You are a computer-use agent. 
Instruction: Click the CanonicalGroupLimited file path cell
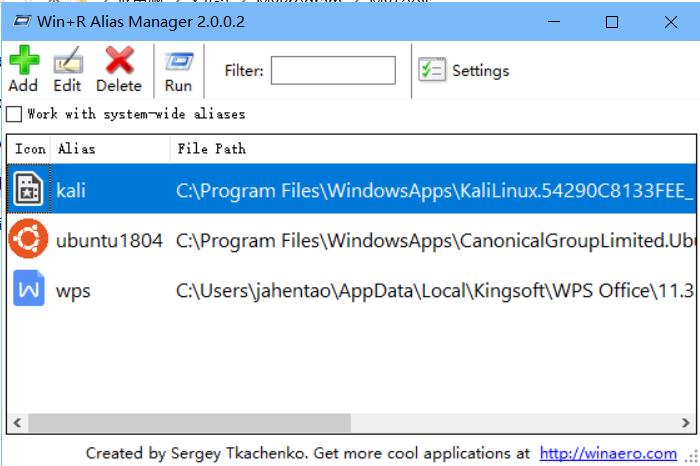pyautogui.click(x=435, y=241)
